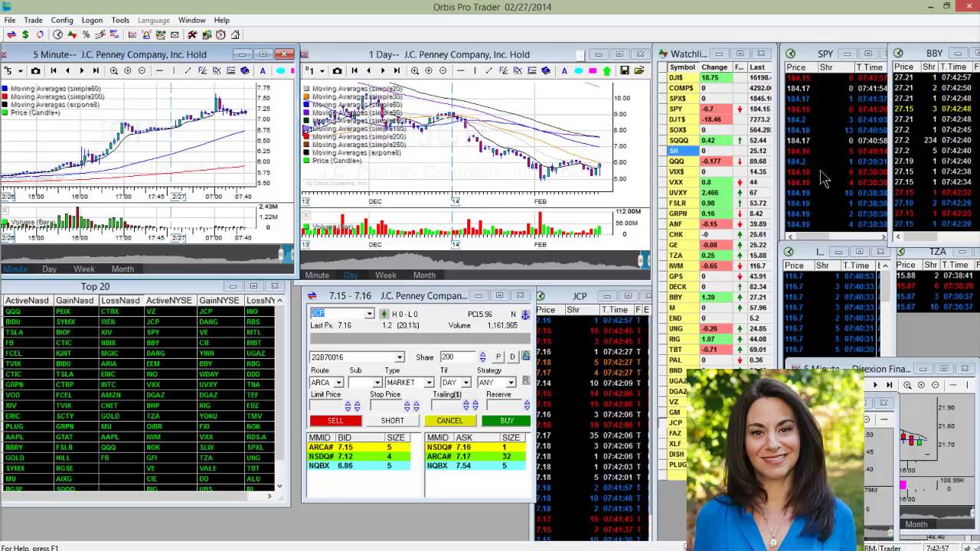Switch 1 Day chart to Week tab

pos(385,275)
